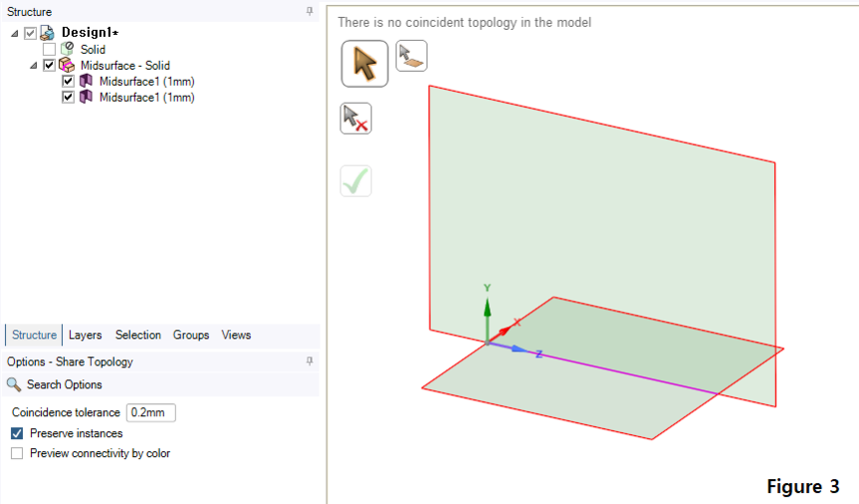The image size is (859, 504).
Task: Select the Solid tree item label
Action: [x=93, y=49]
